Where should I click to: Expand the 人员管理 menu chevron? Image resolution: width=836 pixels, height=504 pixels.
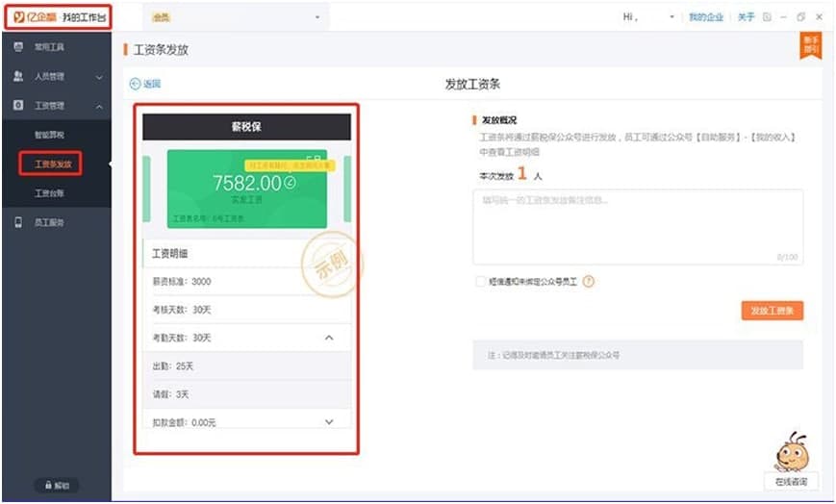tap(99, 77)
